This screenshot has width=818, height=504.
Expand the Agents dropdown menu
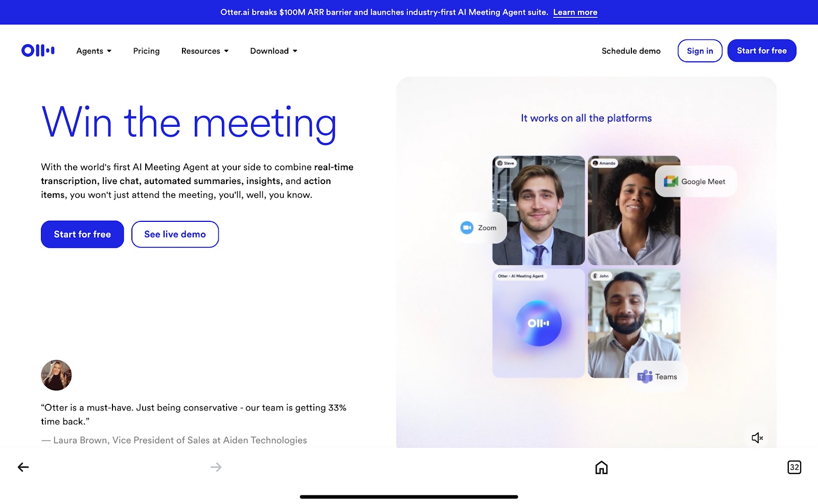[94, 51]
